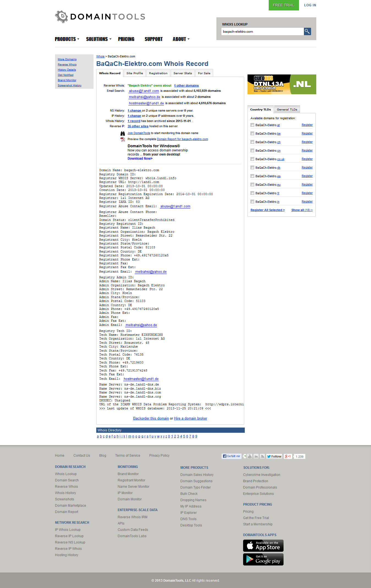Open Reverse IP Lookup footer link

[x=69, y=536]
